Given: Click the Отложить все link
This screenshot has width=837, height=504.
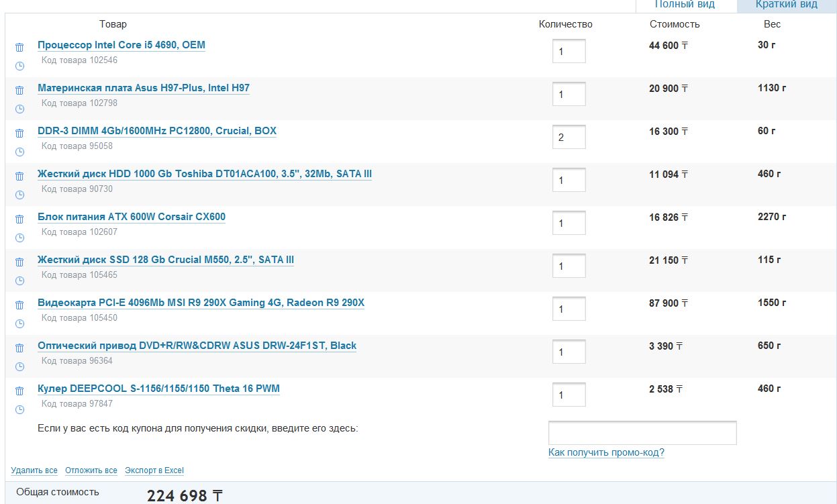Looking at the screenshot, I should 91,470.
